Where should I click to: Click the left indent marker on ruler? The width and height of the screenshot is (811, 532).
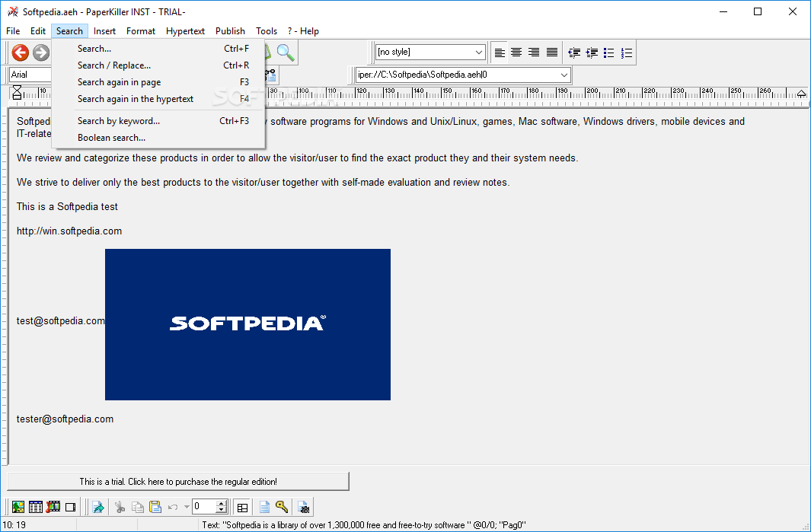tap(17, 93)
